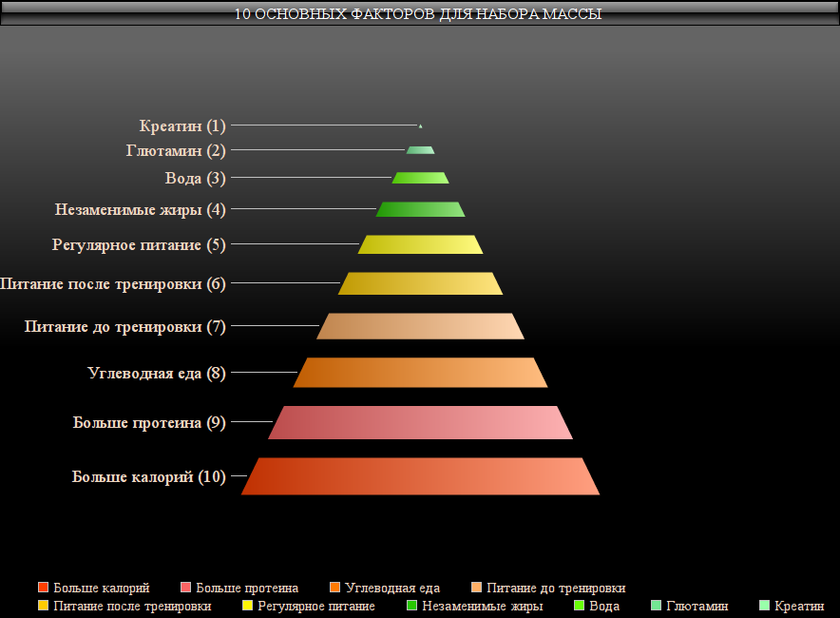Viewport: 840px width, 618px height.
Task: Select legend text 'Питание до тренировки'
Action: pyautogui.click(x=556, y=588)
